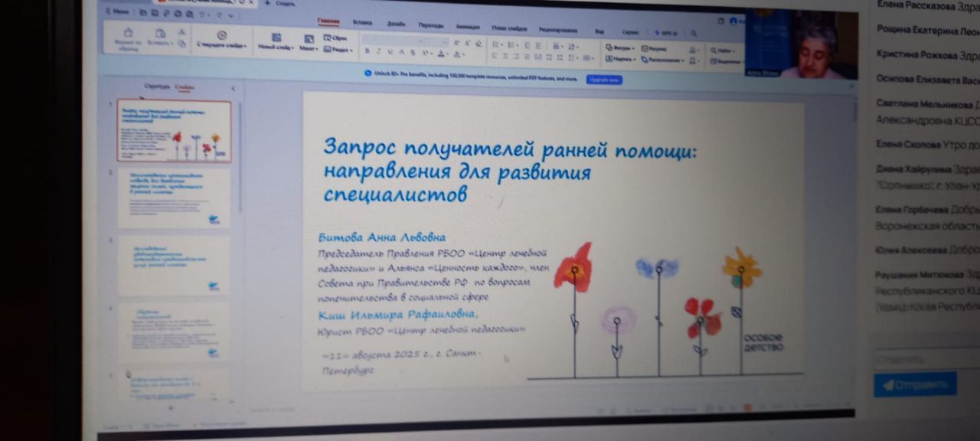Click the chat reply input field
Screen dimensions: 980x441
[x=927, y=358]
